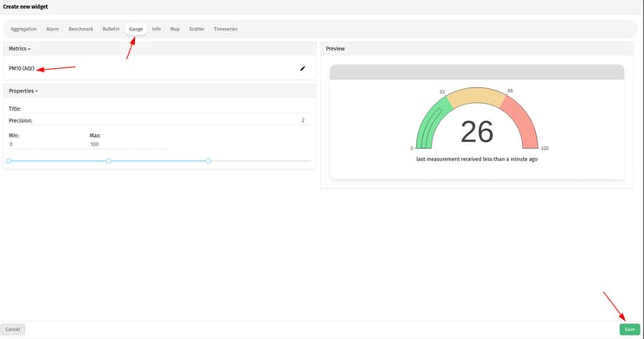
Task: Select the Bulletin tab
Action: (111, 30)
